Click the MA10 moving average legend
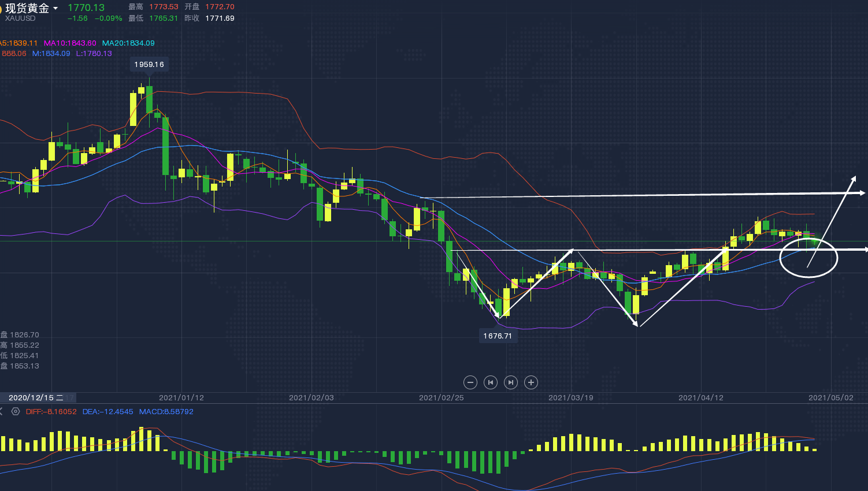The image size is (868, 491). point(70,43)
